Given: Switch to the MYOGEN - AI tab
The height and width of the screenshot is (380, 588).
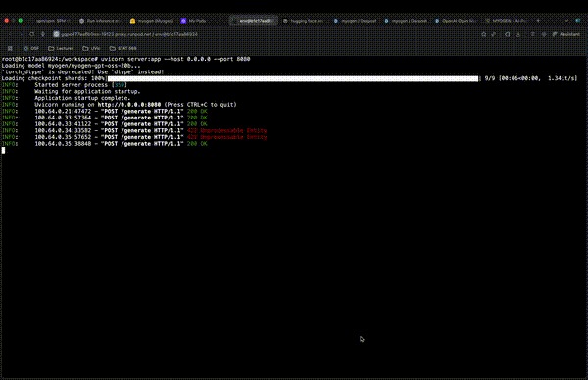Looking at the screenshot, I should (507, 21).
